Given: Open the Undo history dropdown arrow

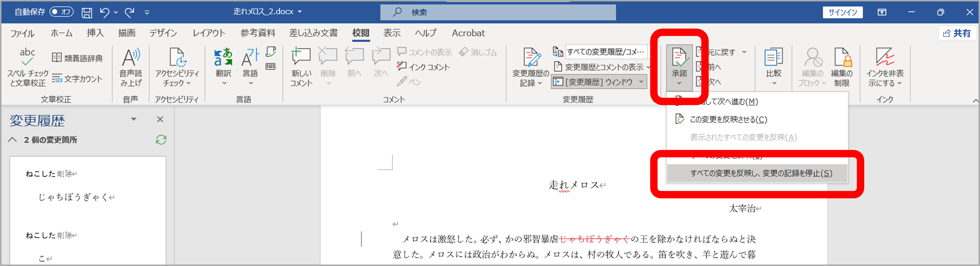Looking at the screenshot, I should (116, 13).
